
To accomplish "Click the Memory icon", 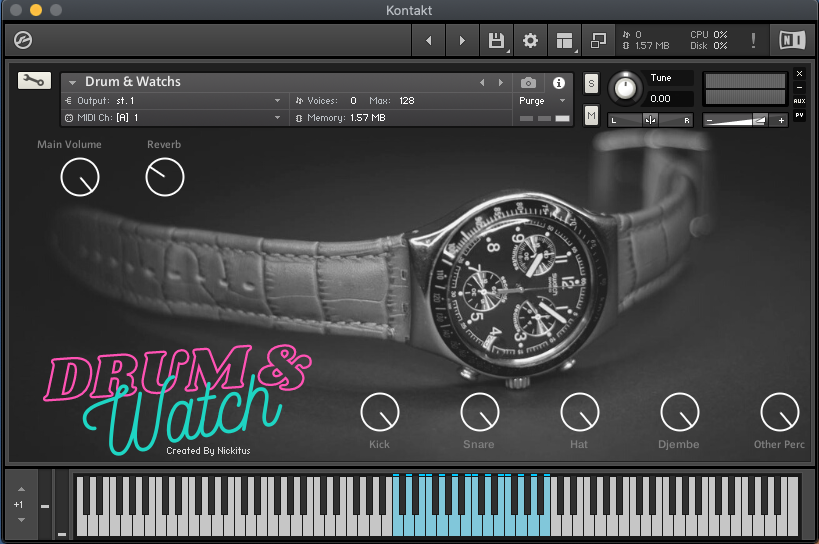I will click(299, 118).
